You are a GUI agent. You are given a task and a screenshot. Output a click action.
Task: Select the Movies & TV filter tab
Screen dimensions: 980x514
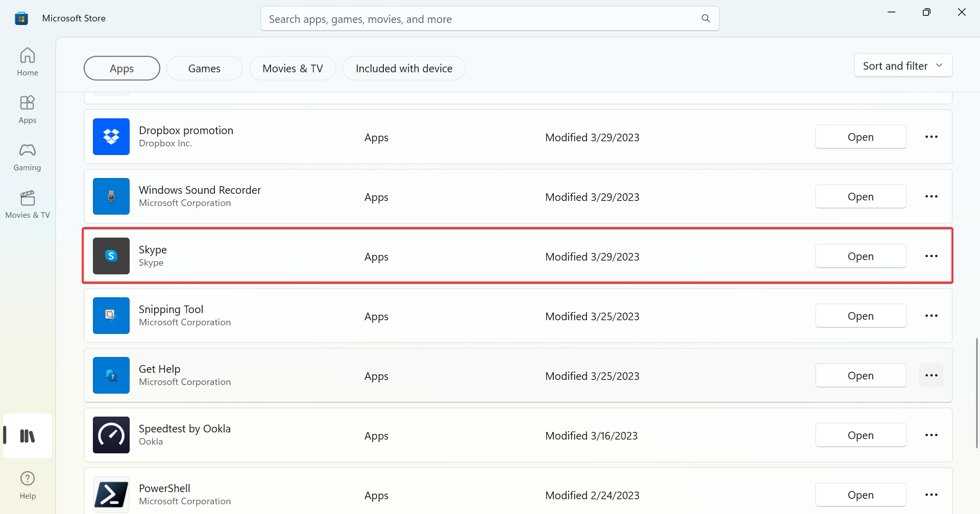292,68
